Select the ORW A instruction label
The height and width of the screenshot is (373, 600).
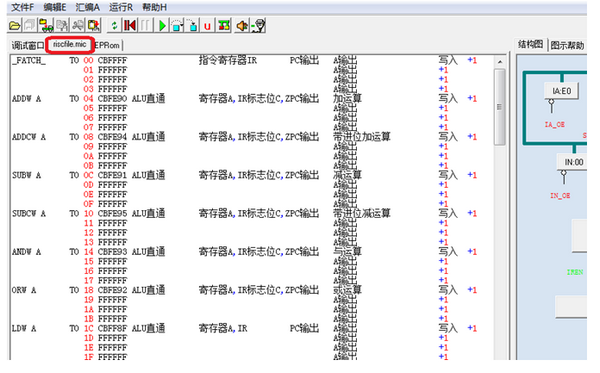pos(24,290)
